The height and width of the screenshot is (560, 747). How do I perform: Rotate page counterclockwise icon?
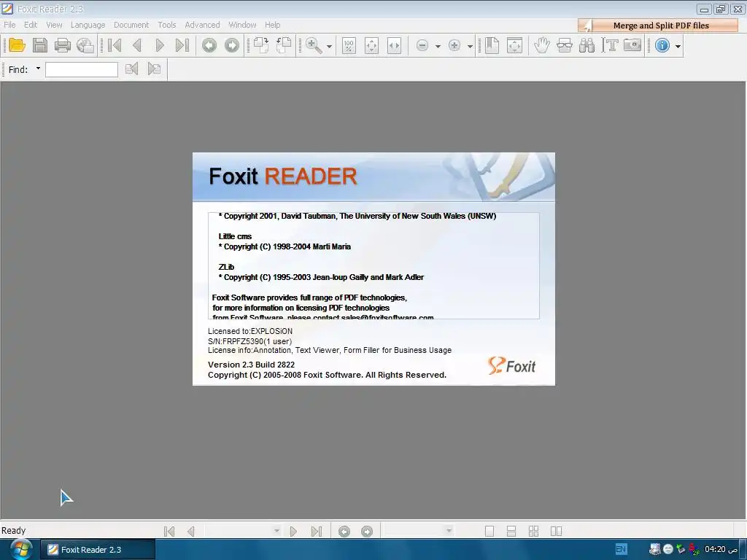point(284,45)
